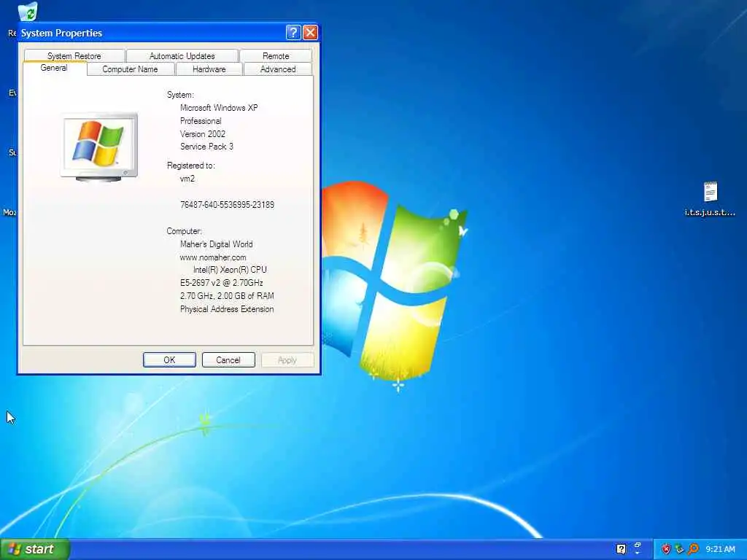Click the registered name vm2
The width and height of the screenshot is (747, 560).
point(187,179)
